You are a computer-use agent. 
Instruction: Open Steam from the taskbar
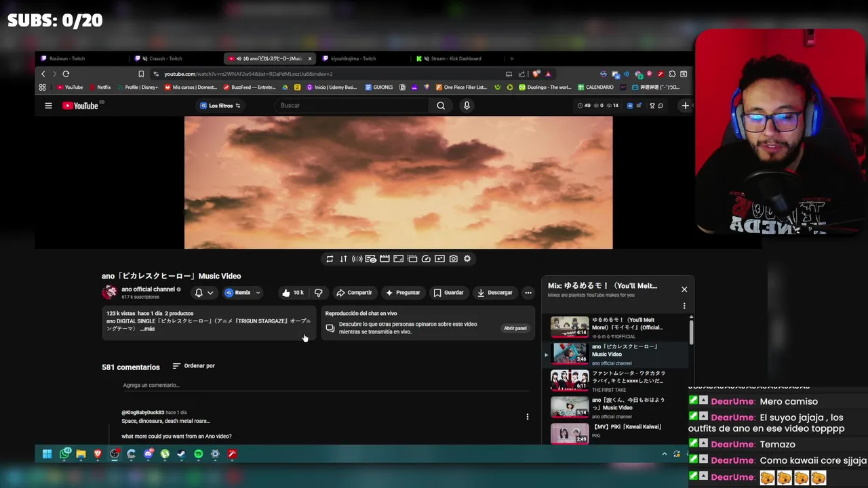[x=181, y=454]
